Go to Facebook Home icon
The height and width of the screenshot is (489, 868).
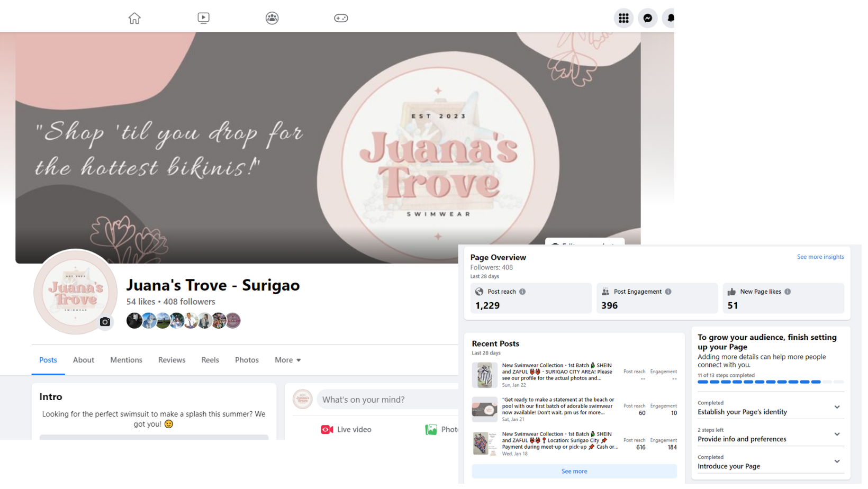134,19
